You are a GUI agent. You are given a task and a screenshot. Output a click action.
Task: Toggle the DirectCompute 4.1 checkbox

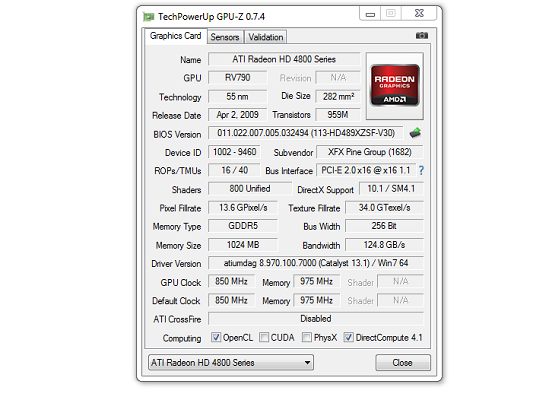pos(348,338)
